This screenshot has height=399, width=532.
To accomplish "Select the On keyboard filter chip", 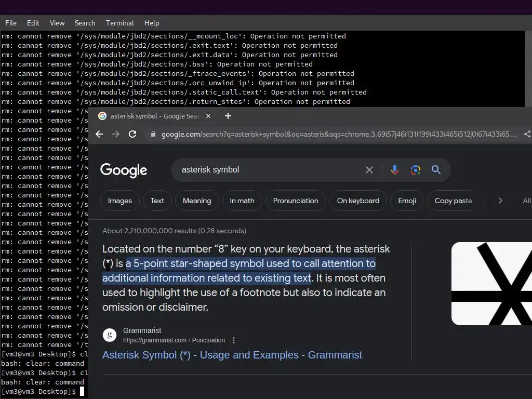I will 358,201.
